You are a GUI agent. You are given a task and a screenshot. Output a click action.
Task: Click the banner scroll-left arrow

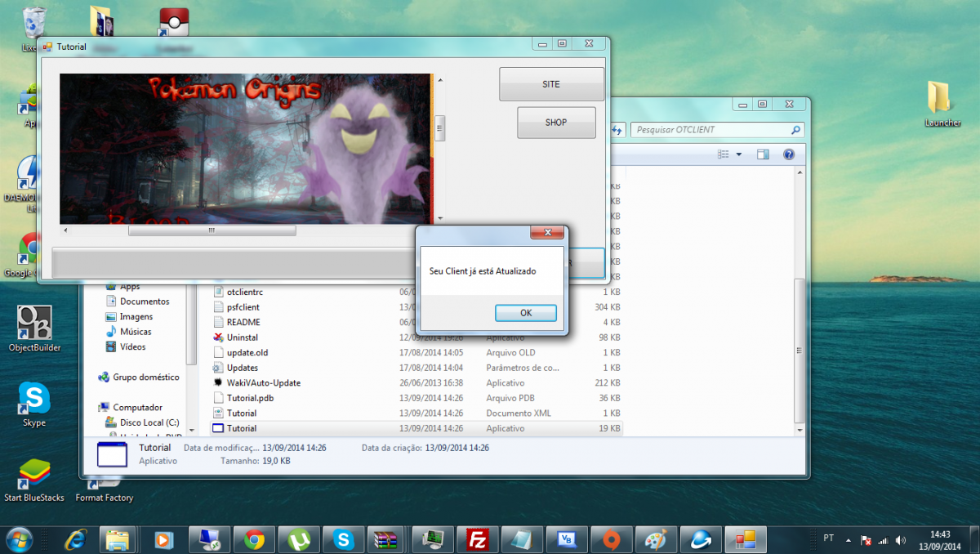pos(65,230)
